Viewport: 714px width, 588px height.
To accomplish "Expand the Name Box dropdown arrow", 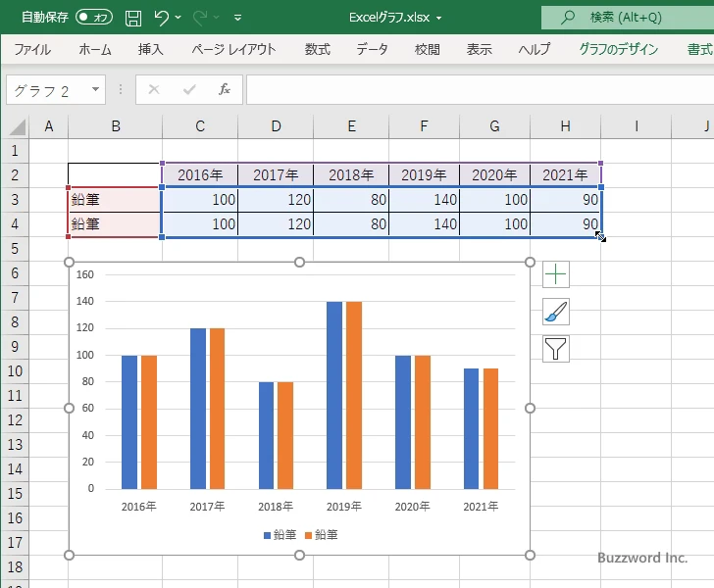I will tap(96, 89).
